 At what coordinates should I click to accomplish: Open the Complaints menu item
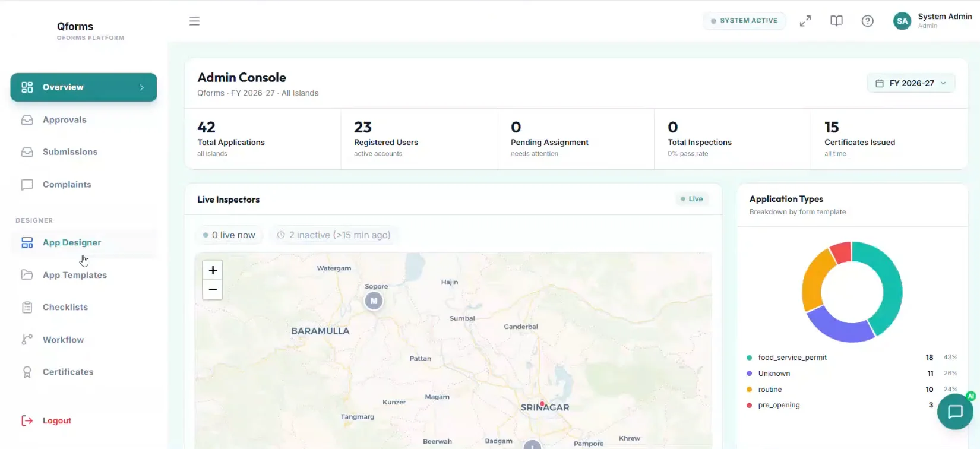point(84,185)
